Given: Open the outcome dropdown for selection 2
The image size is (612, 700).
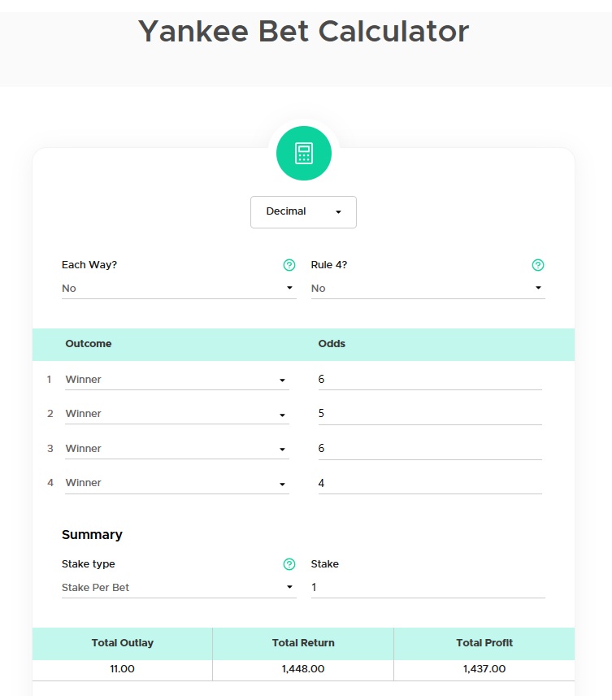Looking at the screenshot, I should (x=176, y=414).
